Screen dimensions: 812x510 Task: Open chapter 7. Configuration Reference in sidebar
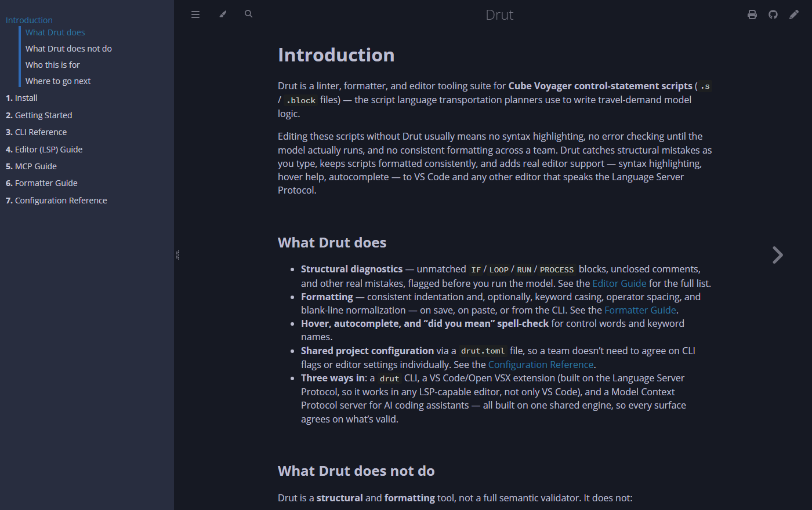(56, 201)
